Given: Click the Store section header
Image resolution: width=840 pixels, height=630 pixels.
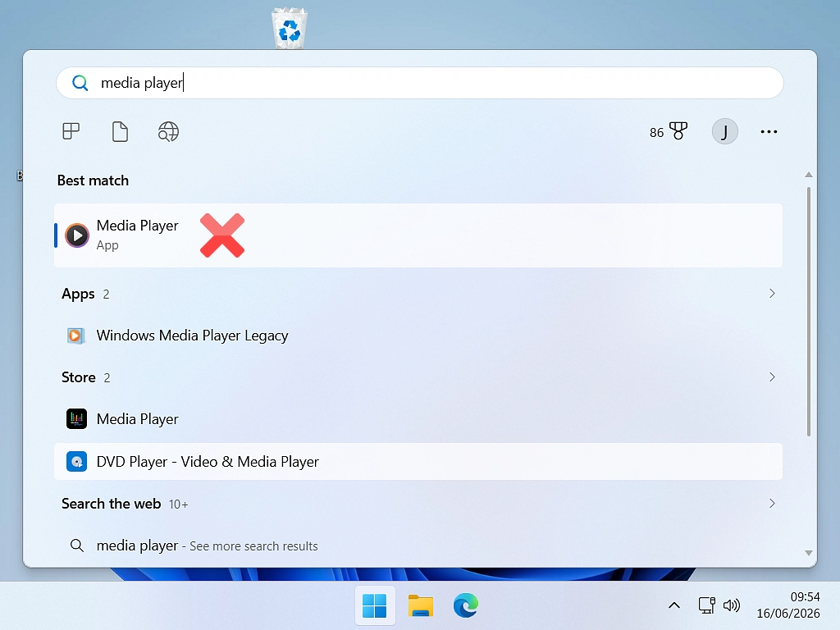Looking at the screenshot, I should pyautogui.click(x=78, y=377).
